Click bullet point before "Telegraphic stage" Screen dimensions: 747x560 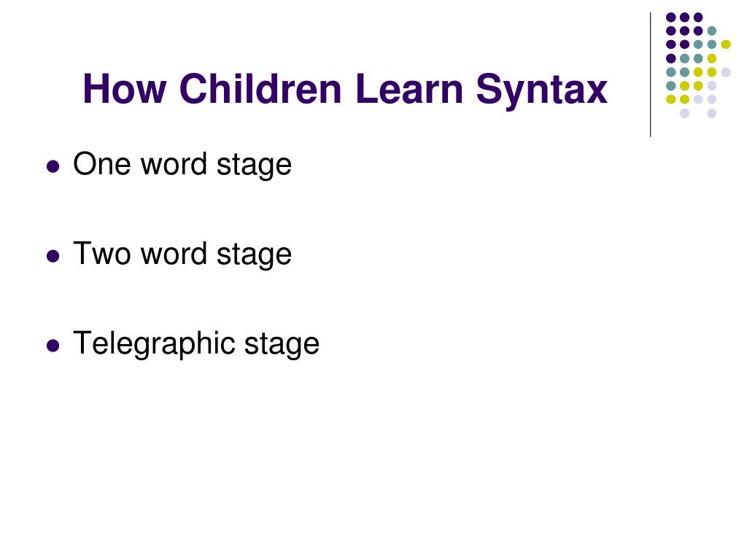(x=53, y=345)
